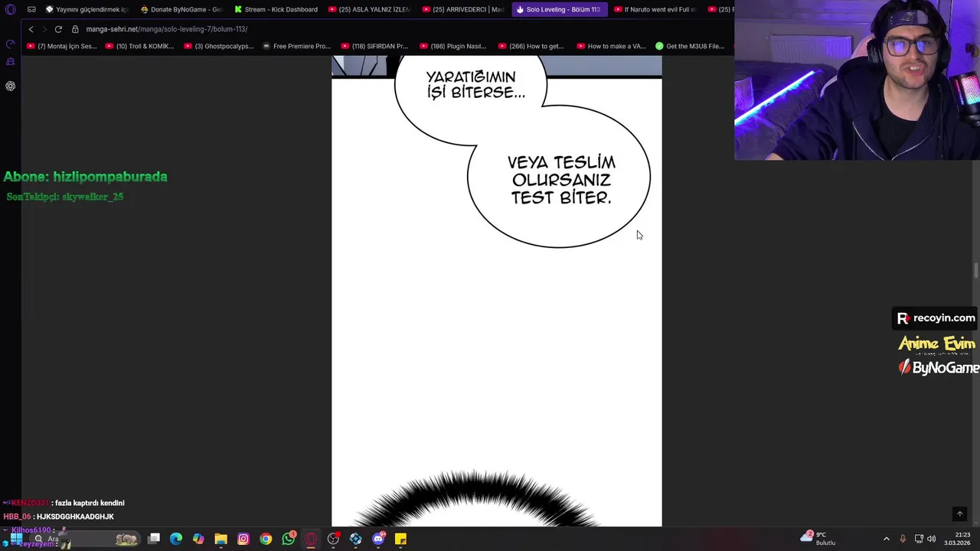
Task: Open WhatsApp from the taskbar
Action: 289,539
